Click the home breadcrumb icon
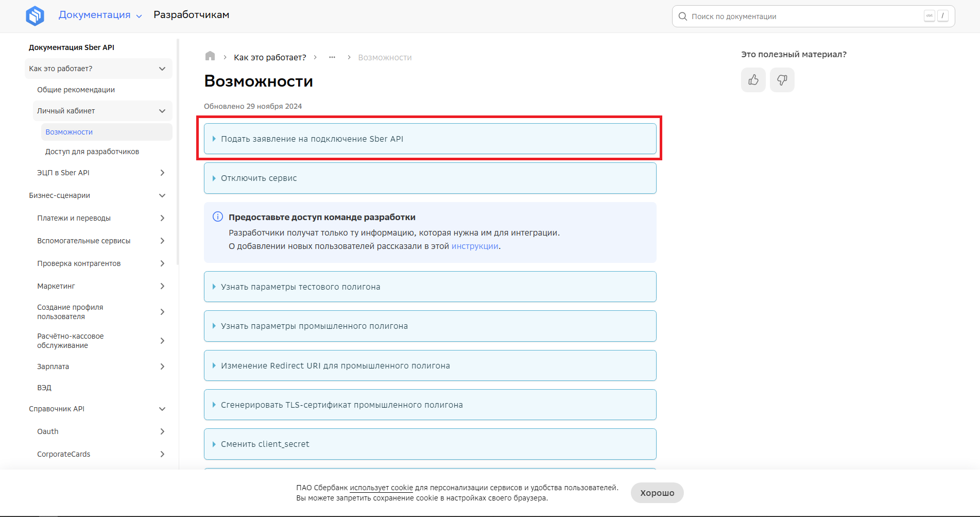Screen dimensions: 980x517 click(210, 56)
